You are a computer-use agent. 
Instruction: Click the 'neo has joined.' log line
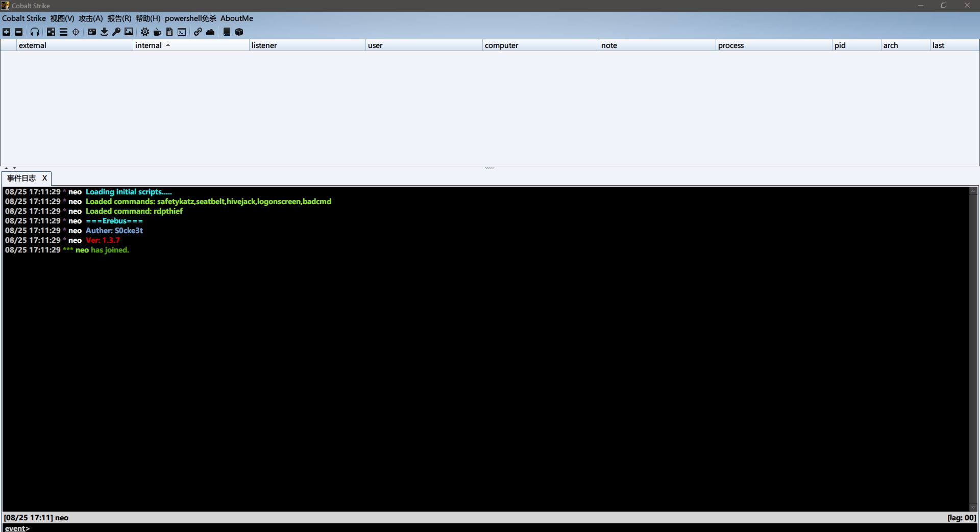102,250
